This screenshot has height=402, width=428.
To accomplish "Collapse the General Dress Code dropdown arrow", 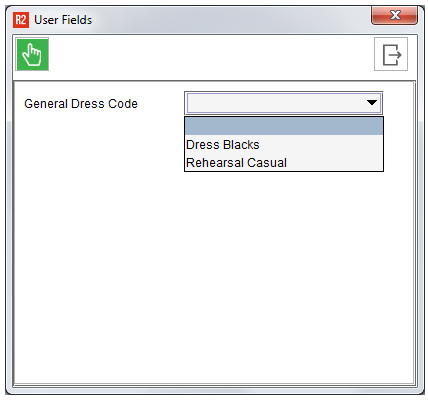I will point(372,103).
